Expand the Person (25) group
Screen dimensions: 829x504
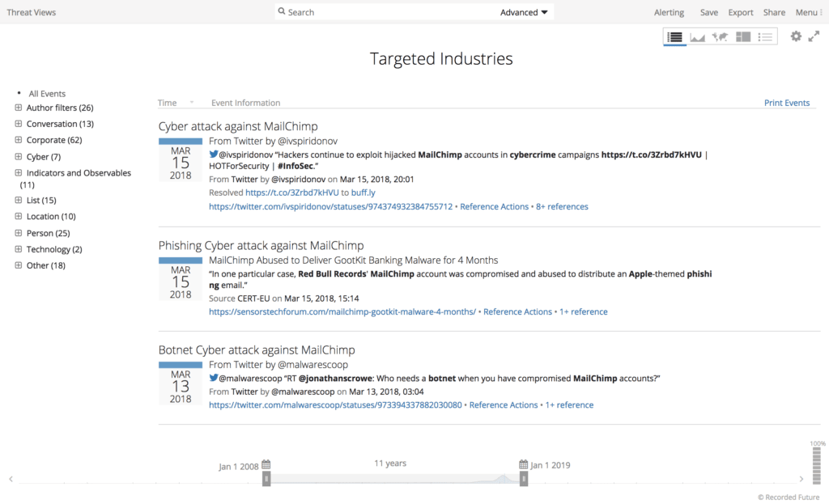point(18,233)
